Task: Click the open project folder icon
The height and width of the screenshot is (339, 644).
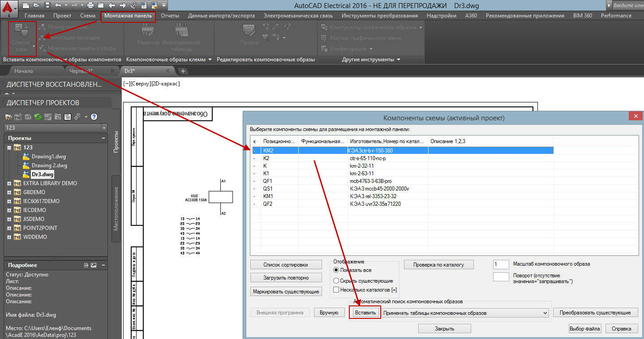Action: [9, 117]
